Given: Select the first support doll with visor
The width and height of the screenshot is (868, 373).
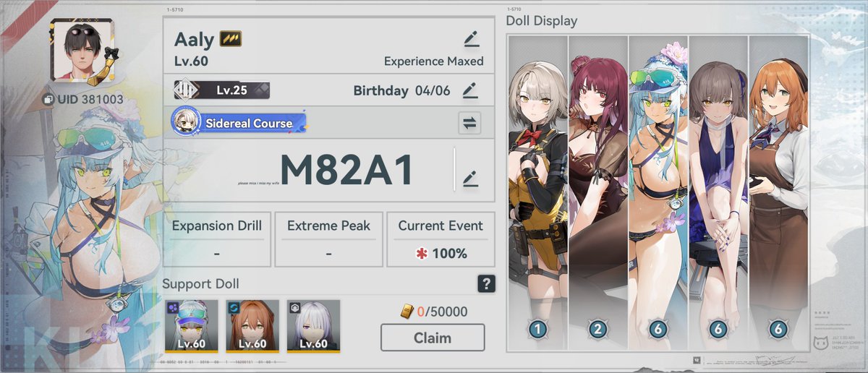Looking at the screenshot, I should (192, 326).
